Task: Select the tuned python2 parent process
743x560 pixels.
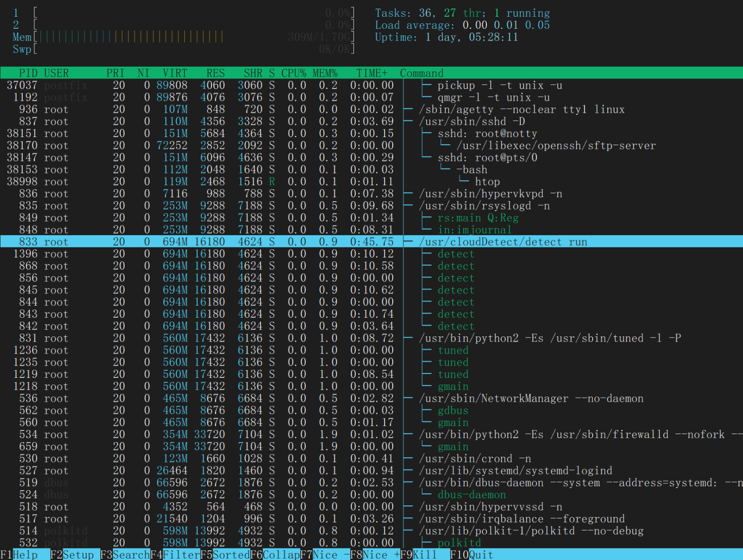Action: (x=371, y=338)
